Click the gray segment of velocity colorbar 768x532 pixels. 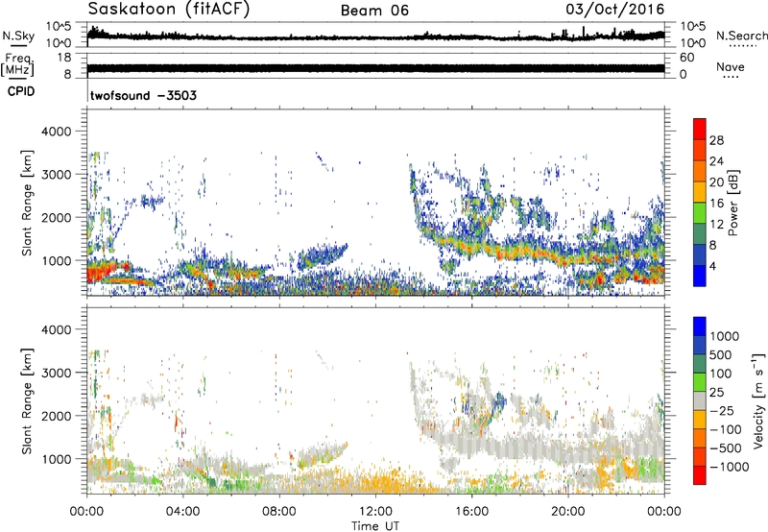pos(700,400)
